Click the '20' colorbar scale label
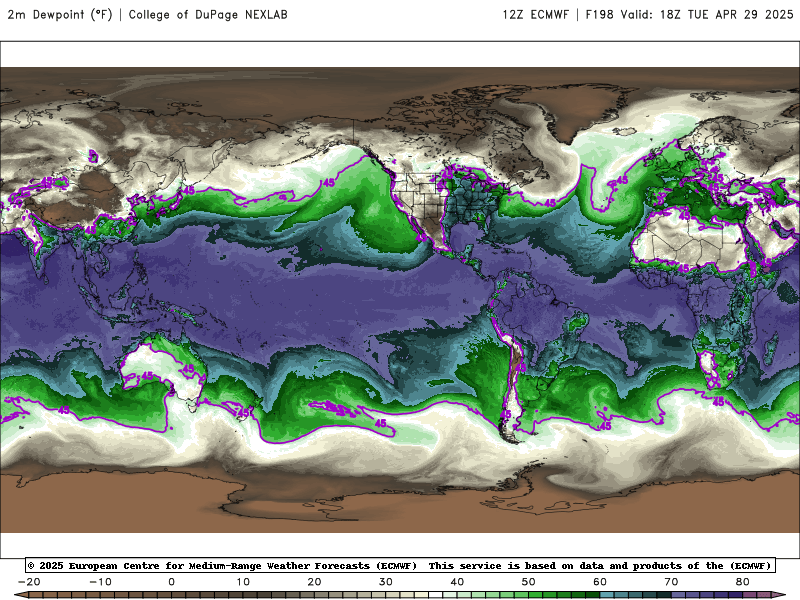Screen dimensions: 800x600 coord(314,582)
